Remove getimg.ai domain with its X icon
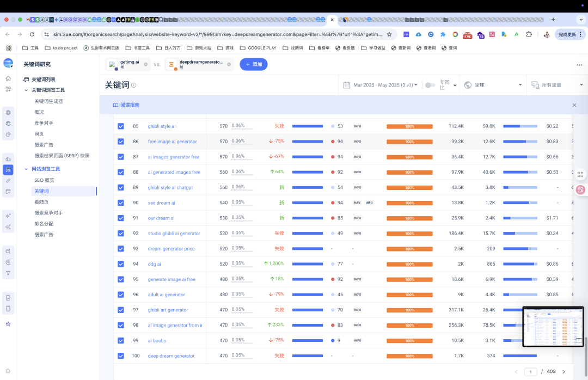 (146, 65)
